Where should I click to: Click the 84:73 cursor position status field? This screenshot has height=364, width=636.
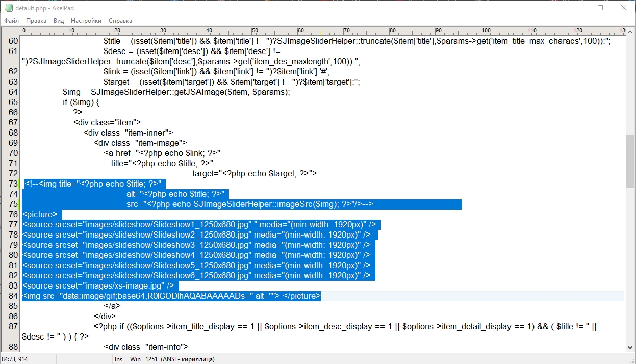point(15,359)
